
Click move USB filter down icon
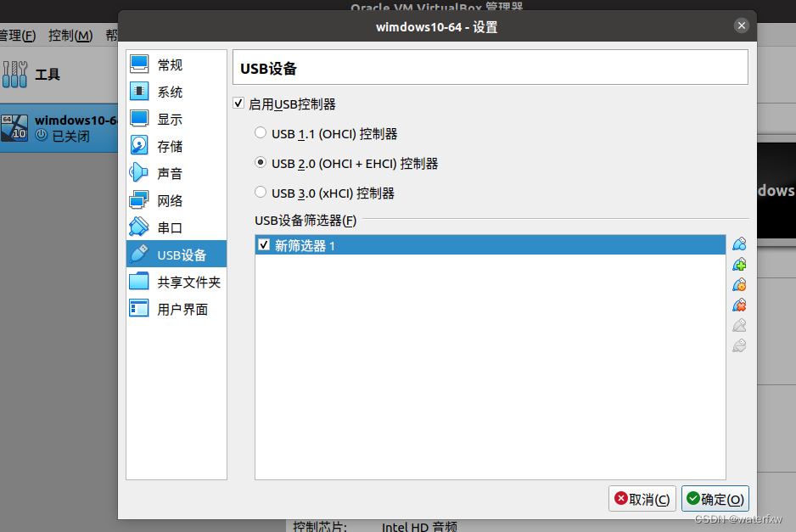point(739,345)
